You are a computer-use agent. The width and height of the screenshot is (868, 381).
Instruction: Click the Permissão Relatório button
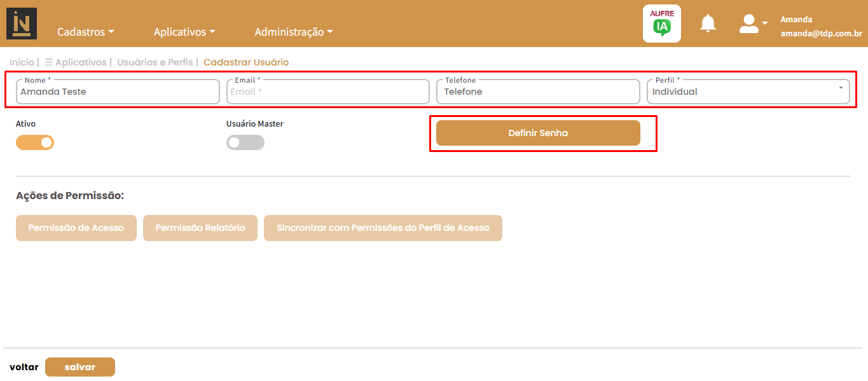pos(200,228)
